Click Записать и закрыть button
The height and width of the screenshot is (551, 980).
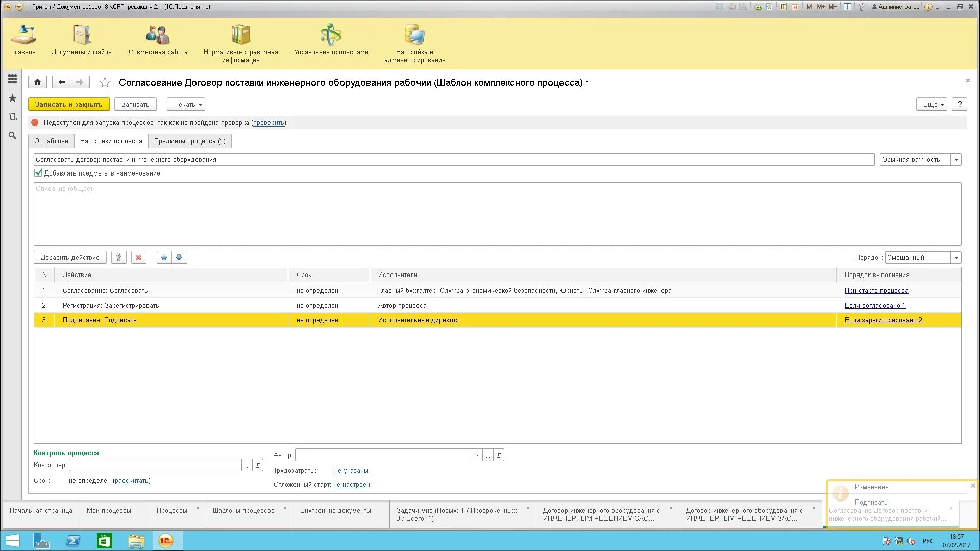(x=68, y=105)
